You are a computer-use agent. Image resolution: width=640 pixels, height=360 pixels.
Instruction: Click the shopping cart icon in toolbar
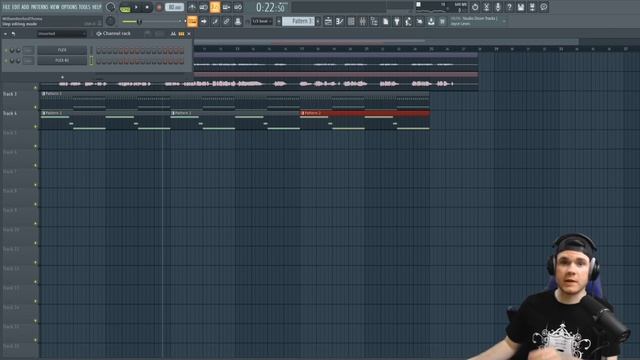(442, 21)
